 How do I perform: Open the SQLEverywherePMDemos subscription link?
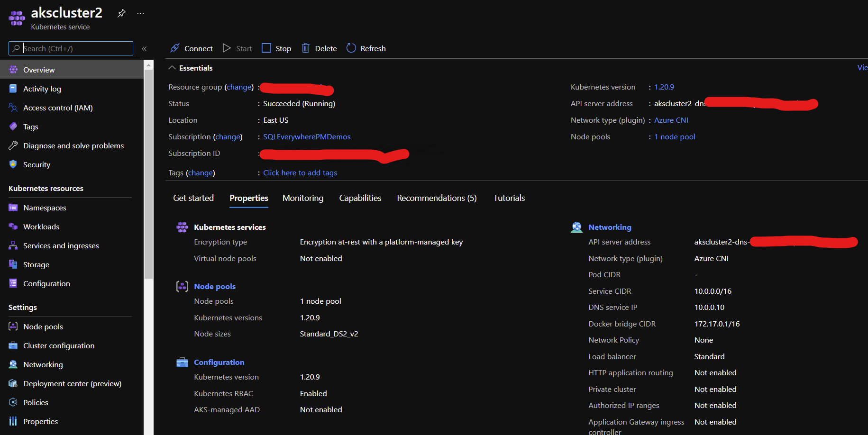tap(307, 136)
